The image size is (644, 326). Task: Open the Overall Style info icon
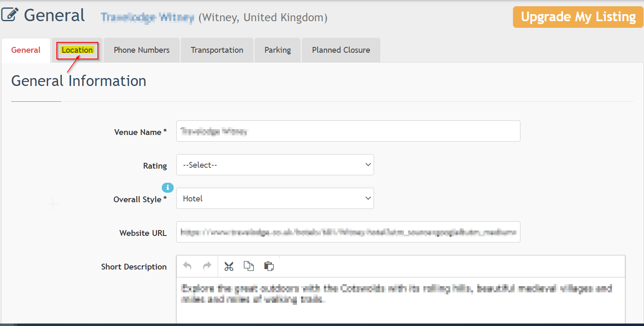point(168,187)
